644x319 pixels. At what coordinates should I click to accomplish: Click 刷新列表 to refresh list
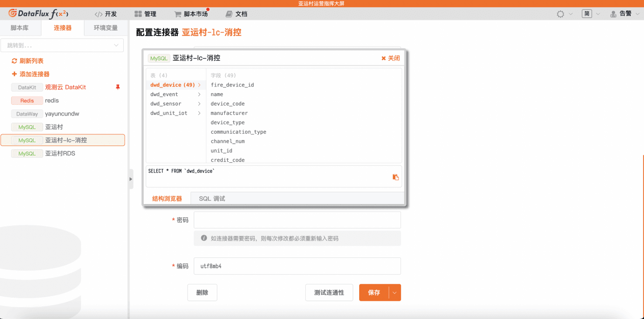[28, 61]
